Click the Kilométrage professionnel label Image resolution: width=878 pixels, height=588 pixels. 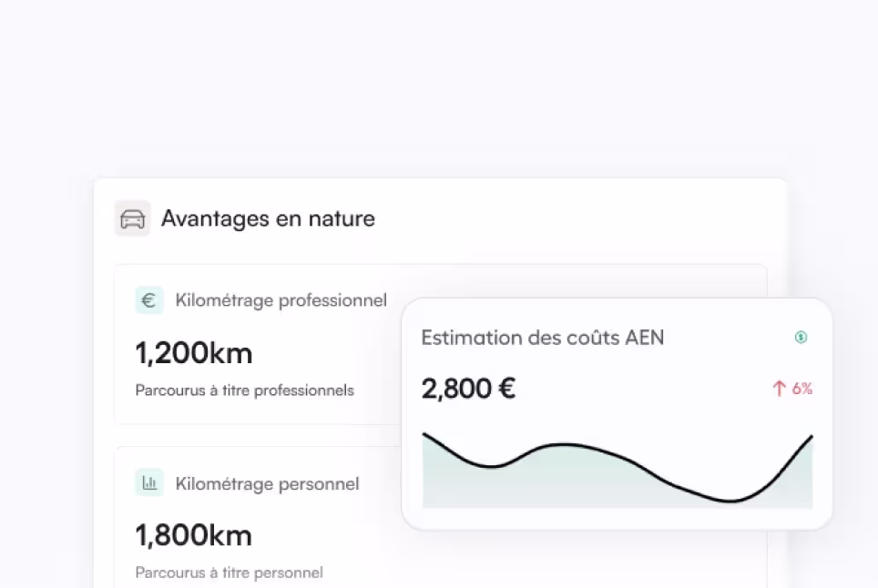click(281, 300)
